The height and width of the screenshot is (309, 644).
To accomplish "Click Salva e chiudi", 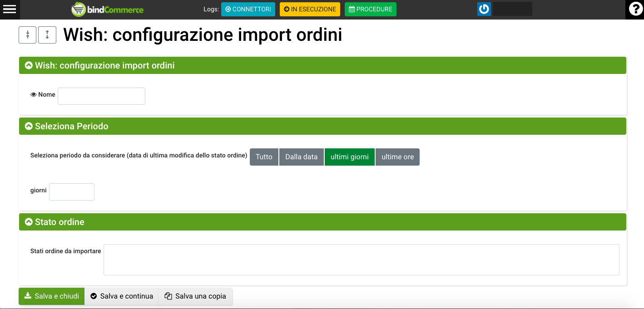I will tap(51, 296).
